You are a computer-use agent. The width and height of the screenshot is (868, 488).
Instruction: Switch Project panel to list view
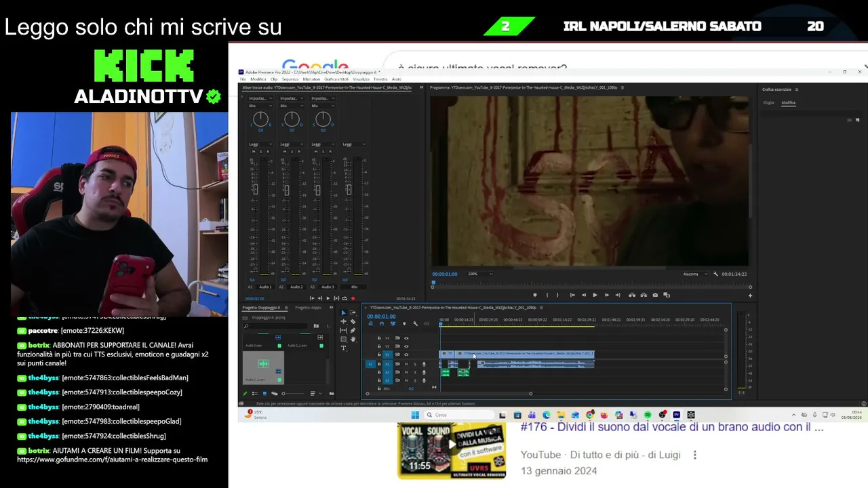[256, 393]
